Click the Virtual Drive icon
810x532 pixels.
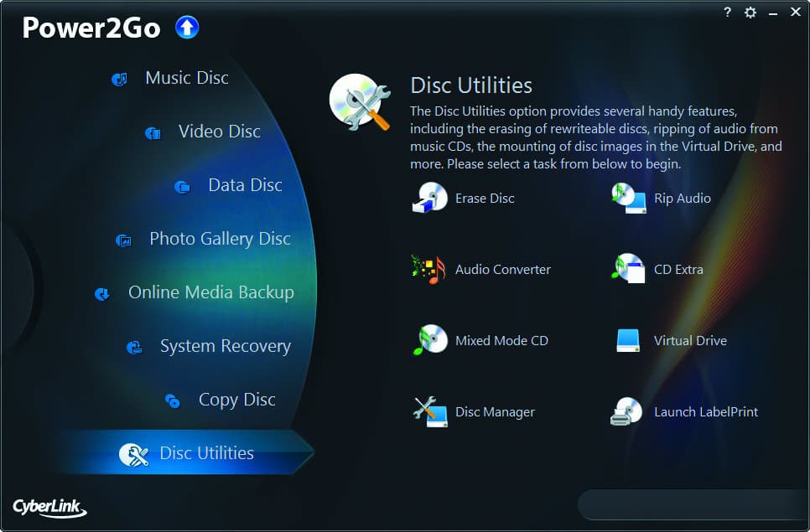[628, 340]
